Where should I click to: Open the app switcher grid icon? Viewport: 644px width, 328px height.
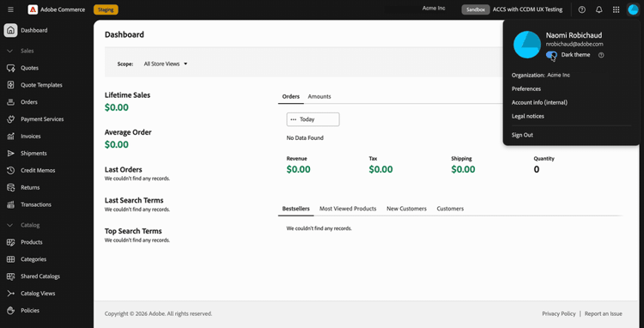point(616,9)
